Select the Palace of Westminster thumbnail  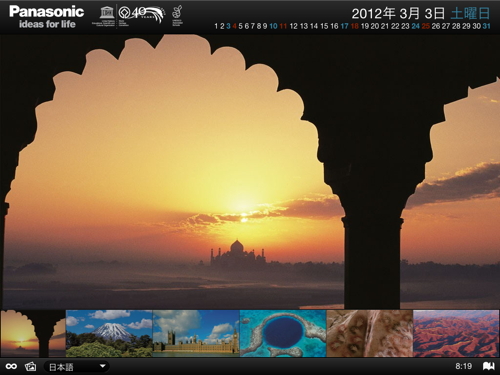coord(196,333)
